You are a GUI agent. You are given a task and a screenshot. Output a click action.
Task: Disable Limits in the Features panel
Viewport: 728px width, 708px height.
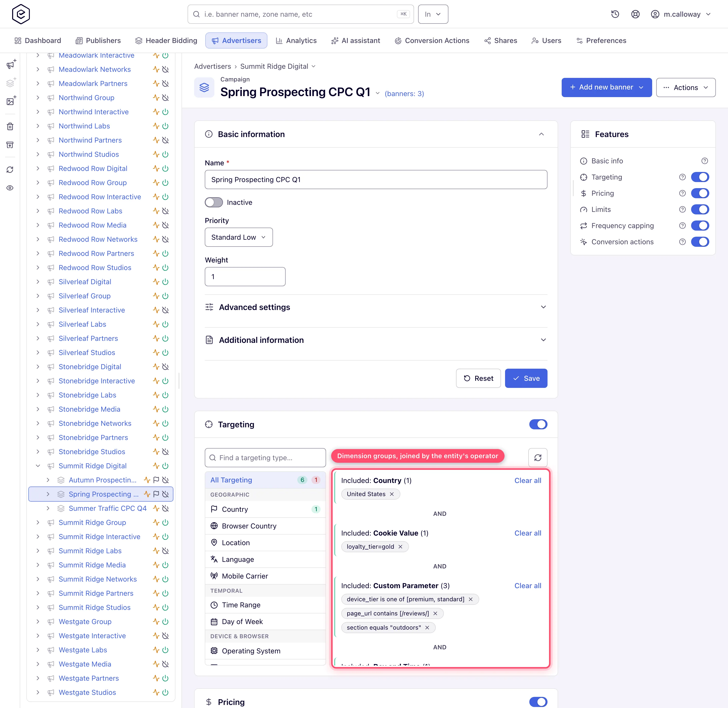click(700, 209)
